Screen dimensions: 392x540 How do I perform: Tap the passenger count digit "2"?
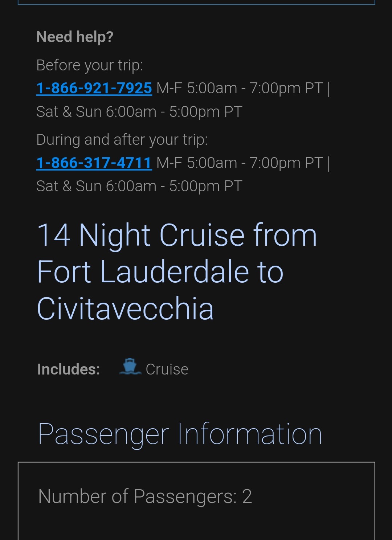[247, 496]
